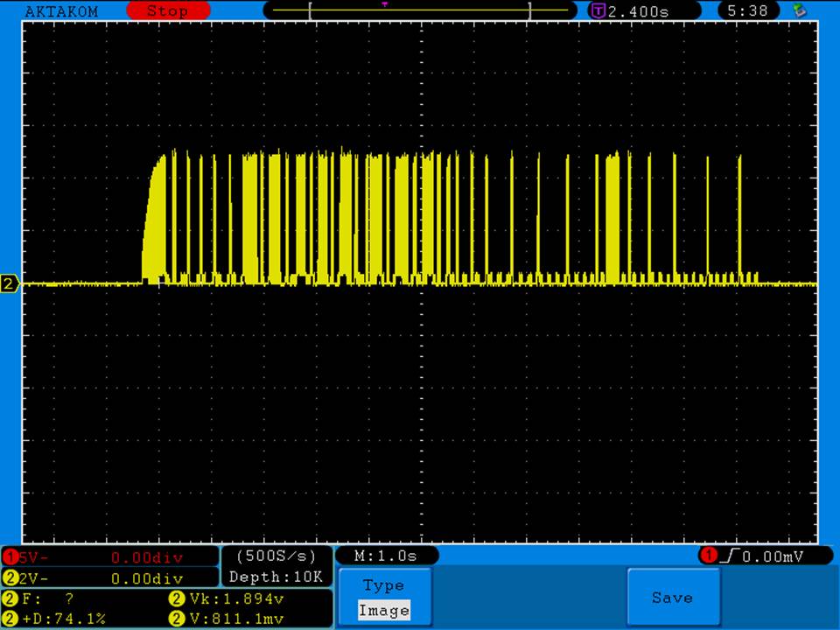
Task: Select the Vk 1.894v measurement
Action: coord(236,599)
